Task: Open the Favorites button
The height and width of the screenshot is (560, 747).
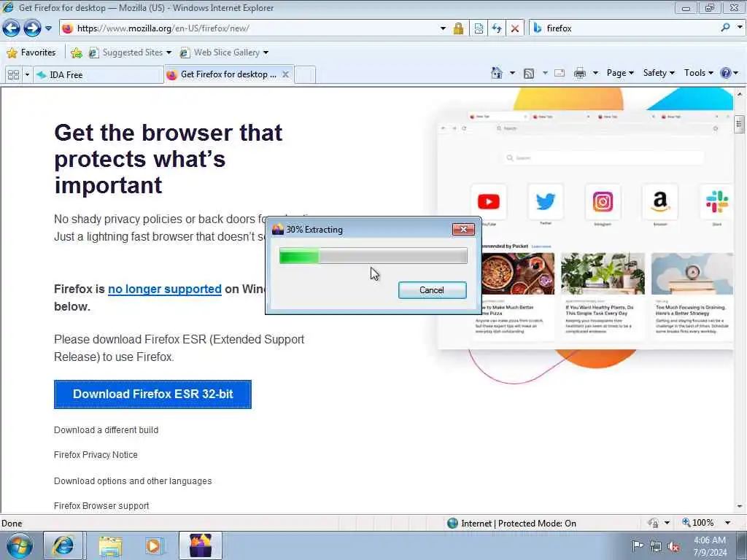Action: 31,52
